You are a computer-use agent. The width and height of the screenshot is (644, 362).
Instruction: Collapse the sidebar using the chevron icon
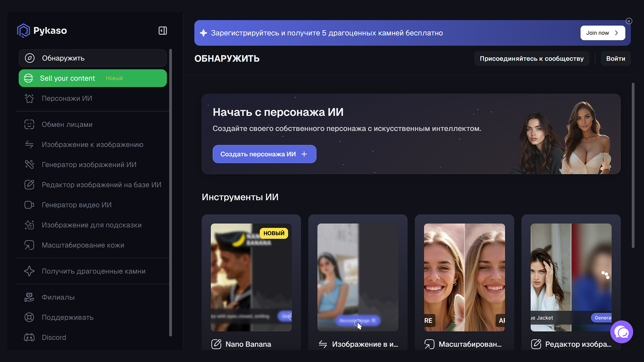[163, 31]
